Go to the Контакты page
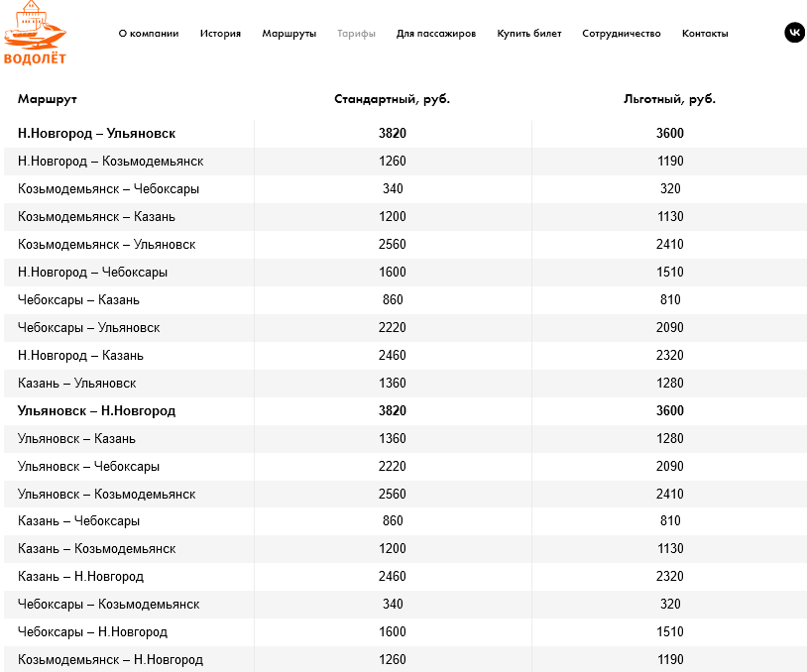This screenshot has width=807, height=672. coord(705,34)
